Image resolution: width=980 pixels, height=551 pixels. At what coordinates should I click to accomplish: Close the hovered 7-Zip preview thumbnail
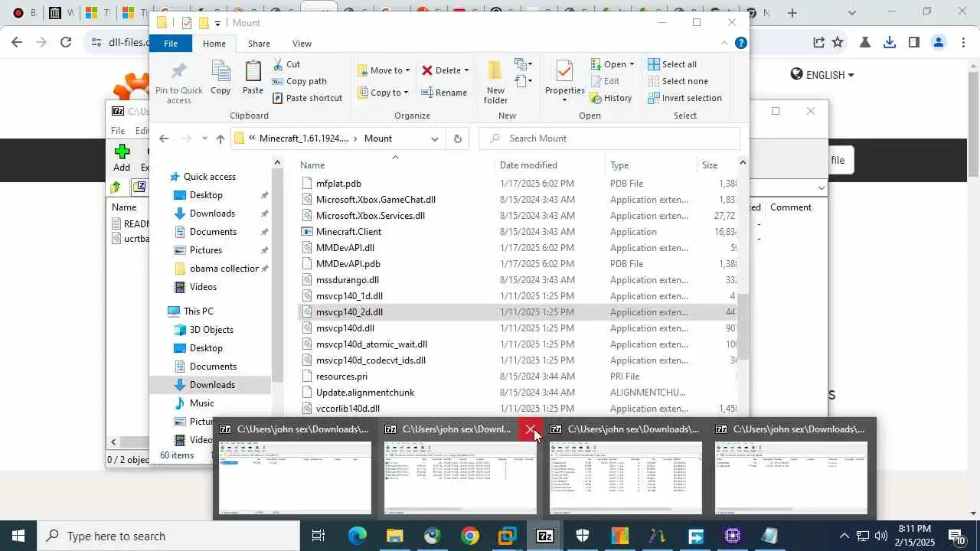point(531,429)
